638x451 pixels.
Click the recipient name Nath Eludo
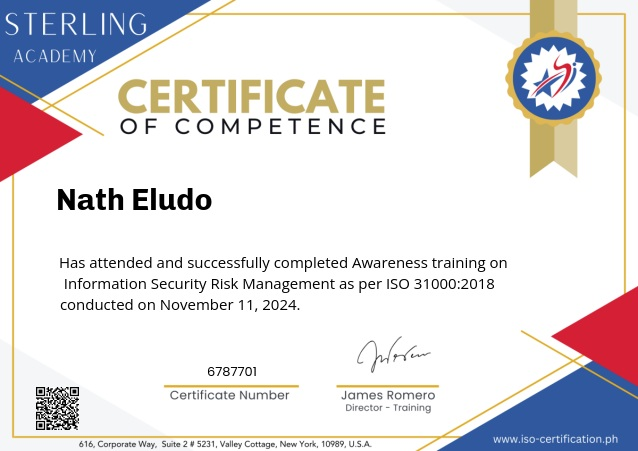[134, 199]
